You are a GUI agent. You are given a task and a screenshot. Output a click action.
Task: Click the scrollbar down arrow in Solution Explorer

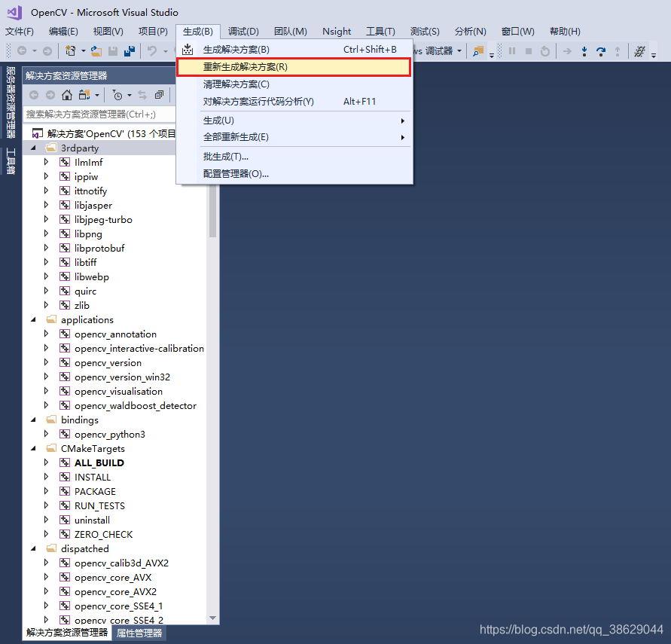(x=212, y=618)
